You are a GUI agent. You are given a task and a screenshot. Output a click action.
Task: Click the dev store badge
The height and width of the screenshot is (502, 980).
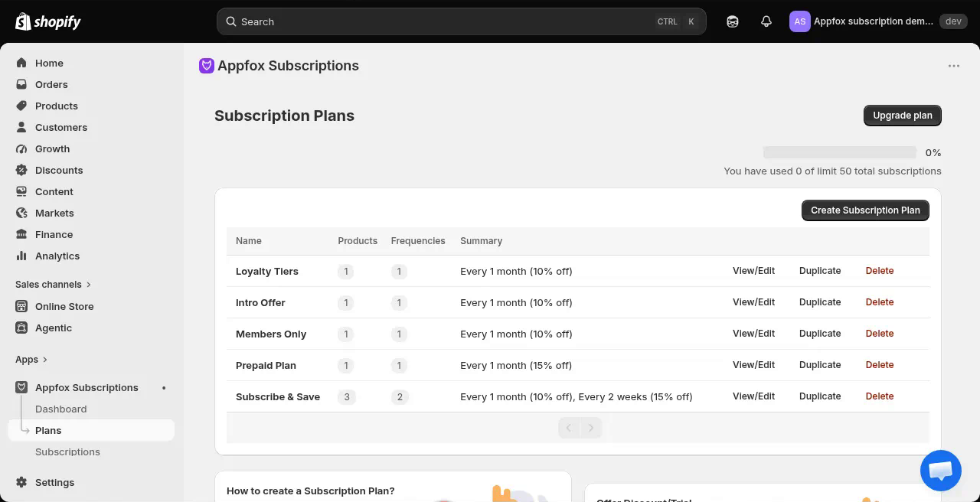953,21
